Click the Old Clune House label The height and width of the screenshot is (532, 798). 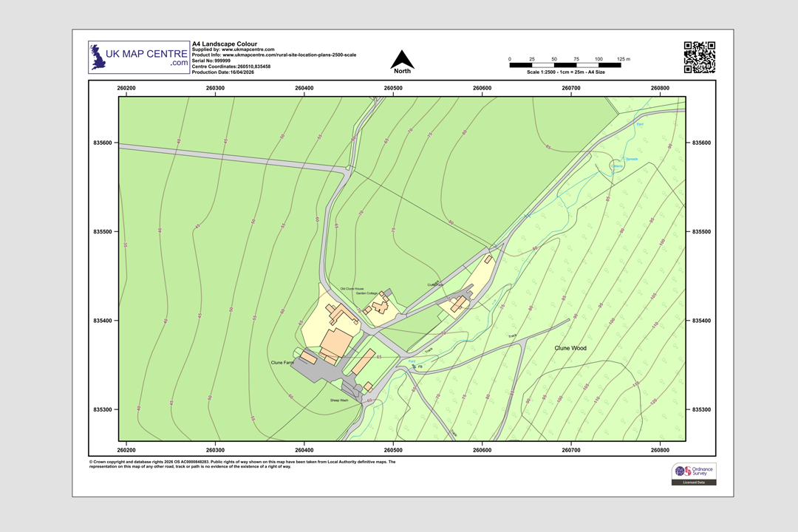[352, 288]
